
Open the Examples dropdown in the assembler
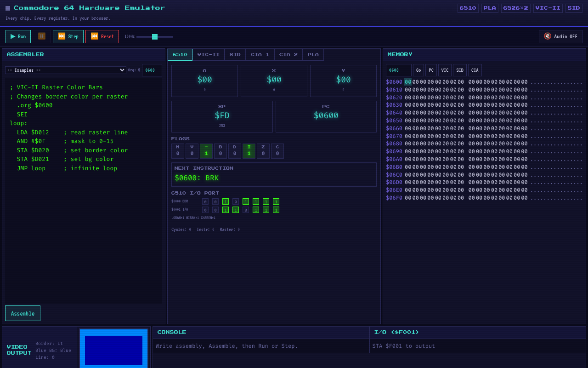point(66,70)
